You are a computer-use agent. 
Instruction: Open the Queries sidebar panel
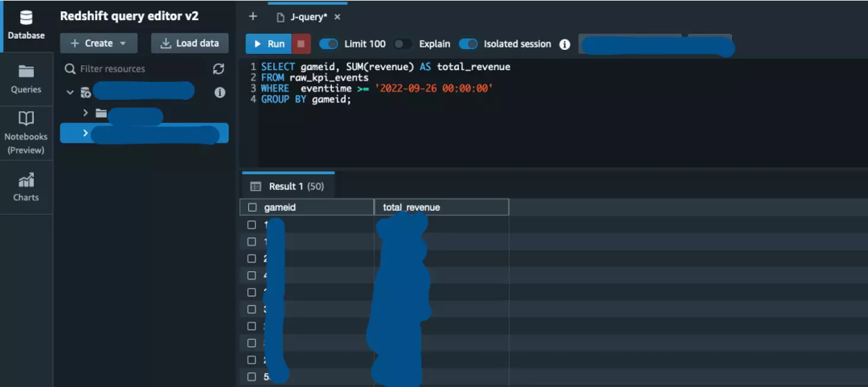[26, 80]
